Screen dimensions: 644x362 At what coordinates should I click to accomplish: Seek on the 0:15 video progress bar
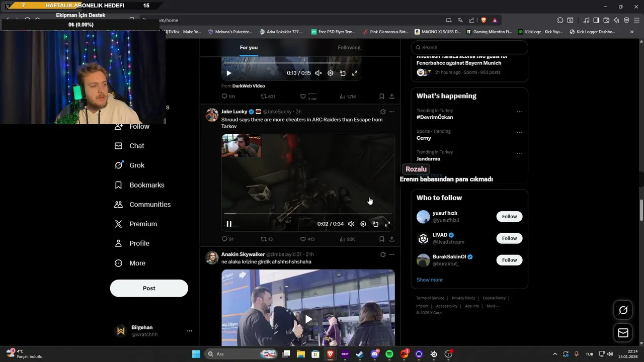tap(291, 63)
